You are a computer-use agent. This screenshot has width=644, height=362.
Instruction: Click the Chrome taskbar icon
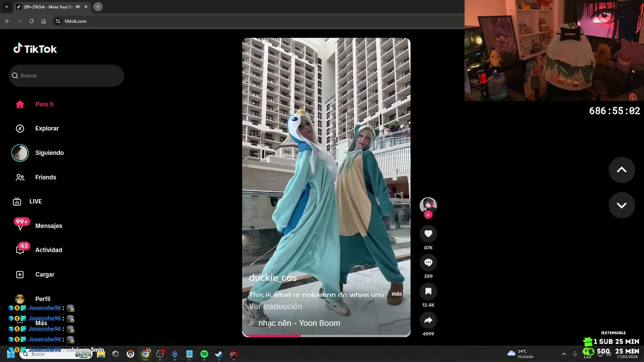145,354
